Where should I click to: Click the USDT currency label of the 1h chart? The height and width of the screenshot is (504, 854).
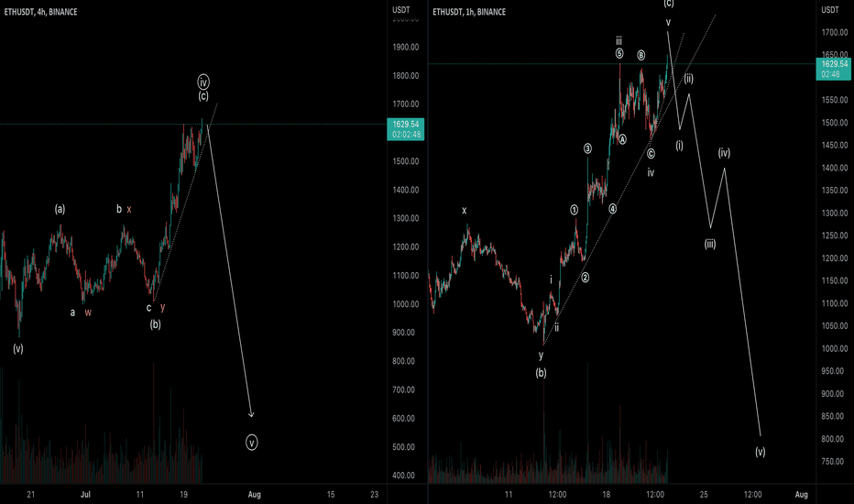[x=830, y=10]
